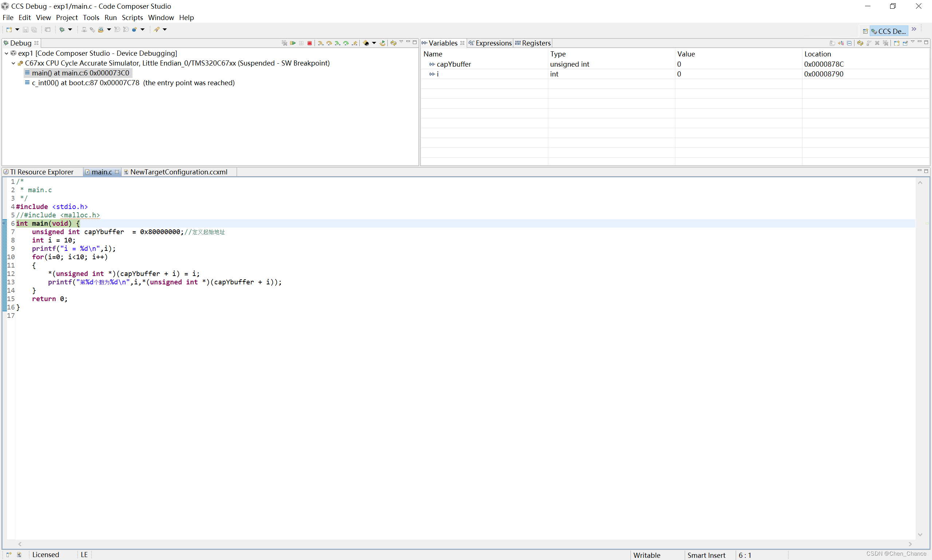This screenshot has height=560, width=932.
Task: Click the Restart debug icon
Action: [382, 43]
